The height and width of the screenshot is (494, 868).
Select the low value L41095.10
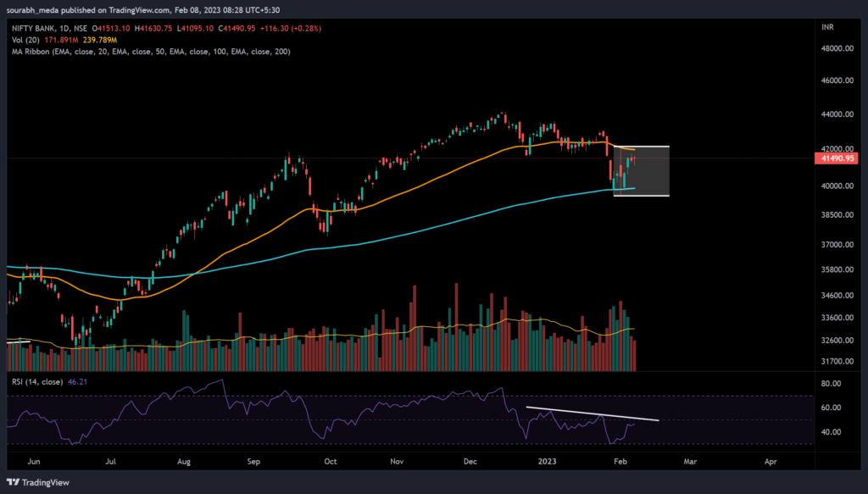coord(195,28)
